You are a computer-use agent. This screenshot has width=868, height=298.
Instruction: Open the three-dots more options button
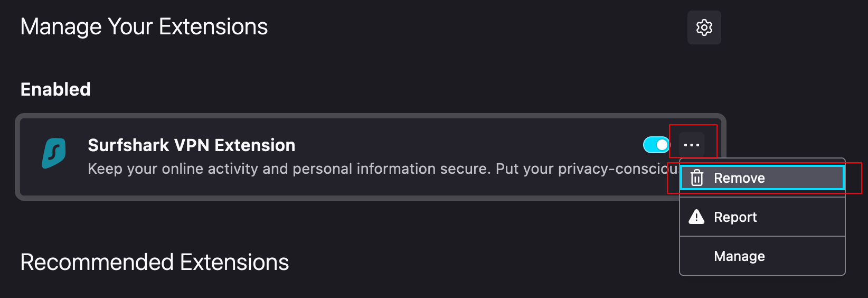click(692, 145)
